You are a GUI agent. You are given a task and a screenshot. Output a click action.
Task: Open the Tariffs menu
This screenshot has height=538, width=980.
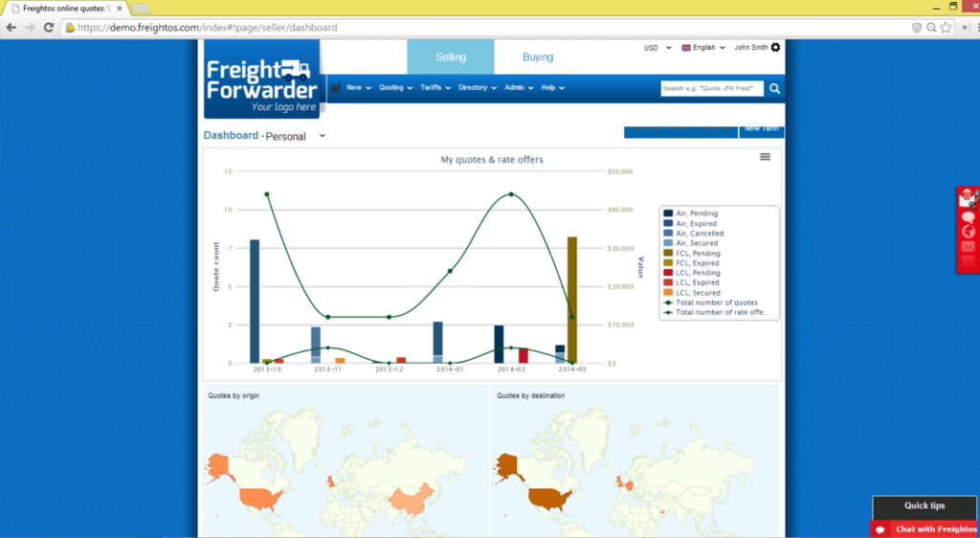click(434, 87)
